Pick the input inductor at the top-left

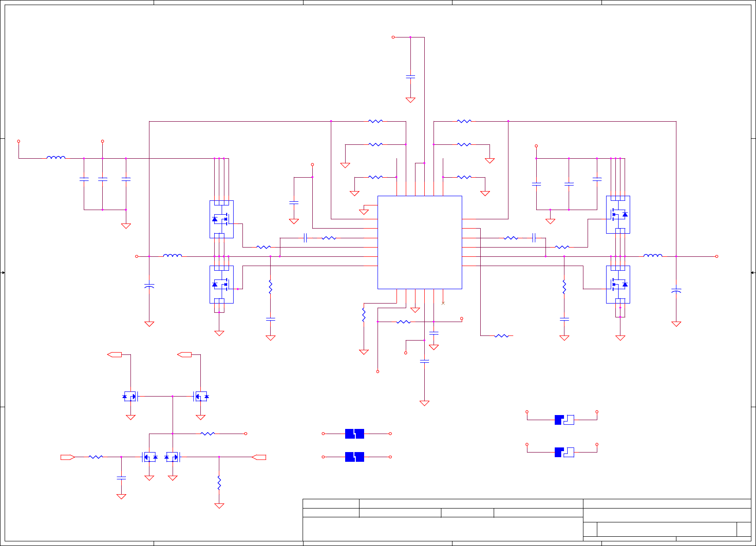tap(56, 158)
